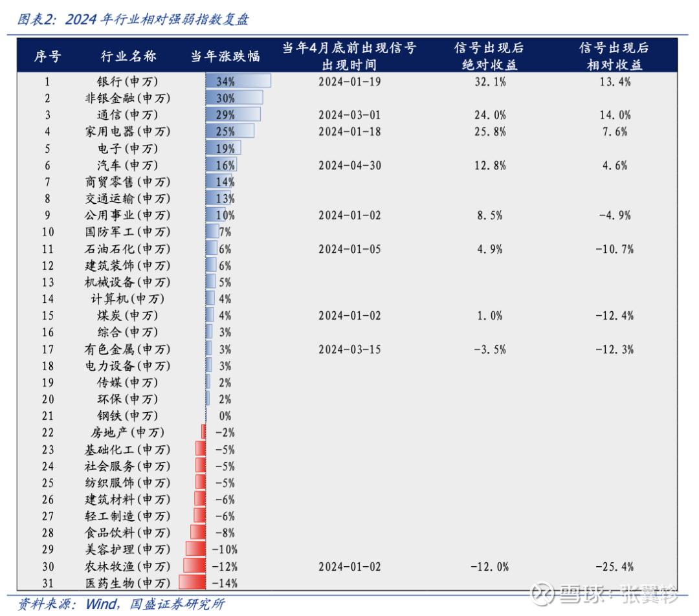Click the 34% bar for 银行
699x616 pixels.
238,81
